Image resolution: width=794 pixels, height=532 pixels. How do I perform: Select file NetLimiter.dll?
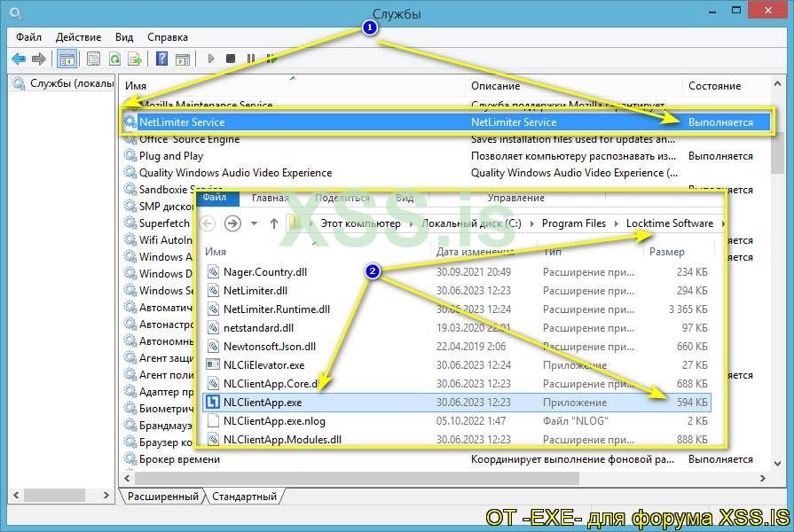255,291
